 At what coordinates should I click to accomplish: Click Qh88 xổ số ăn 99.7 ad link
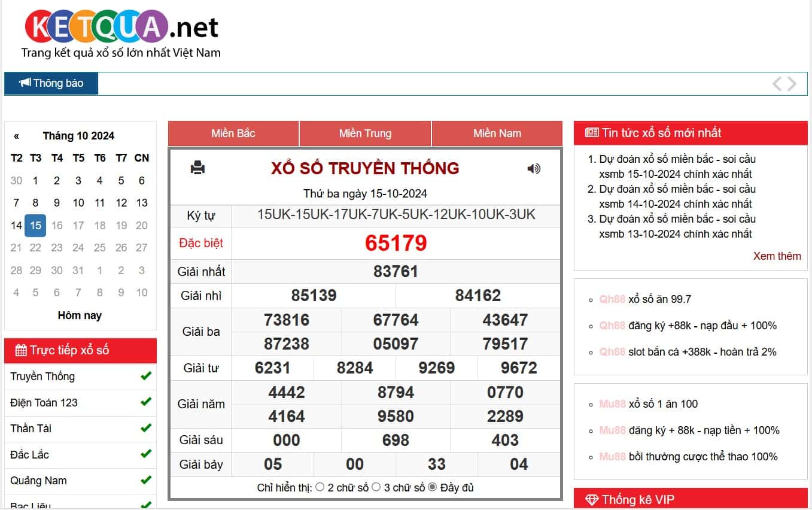645,299
